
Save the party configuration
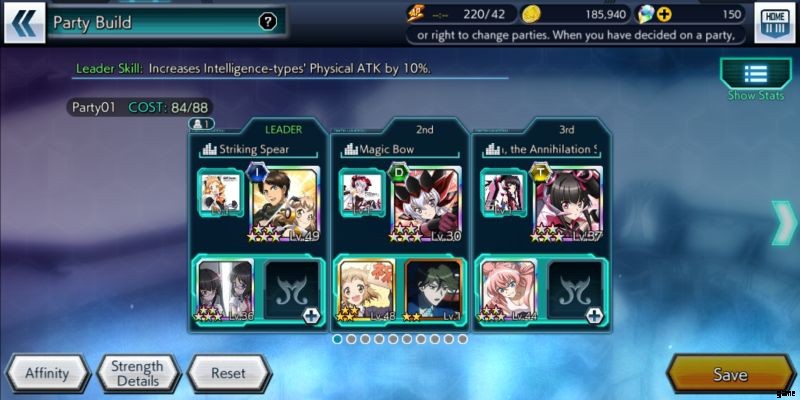[x=731, y=374]
